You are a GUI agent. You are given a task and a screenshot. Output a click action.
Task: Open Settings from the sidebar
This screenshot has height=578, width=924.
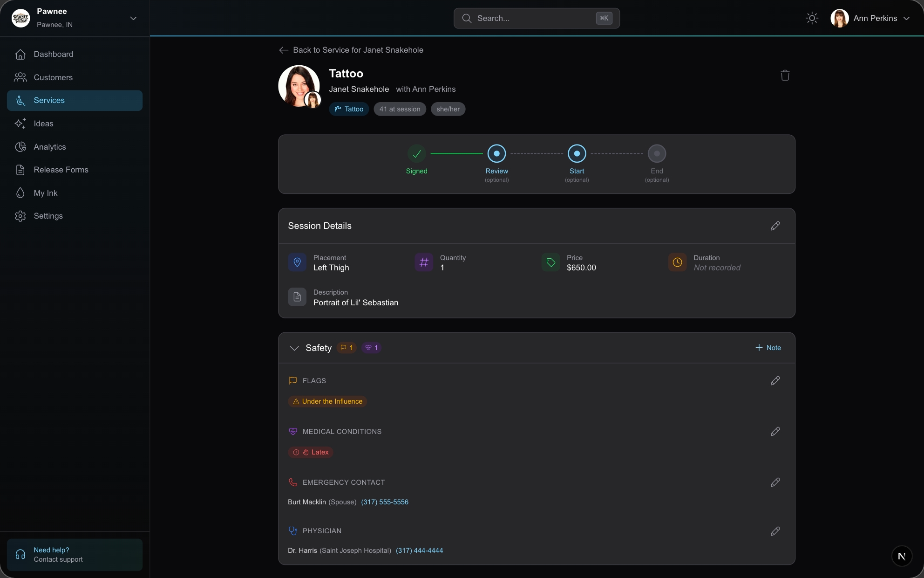48,216
